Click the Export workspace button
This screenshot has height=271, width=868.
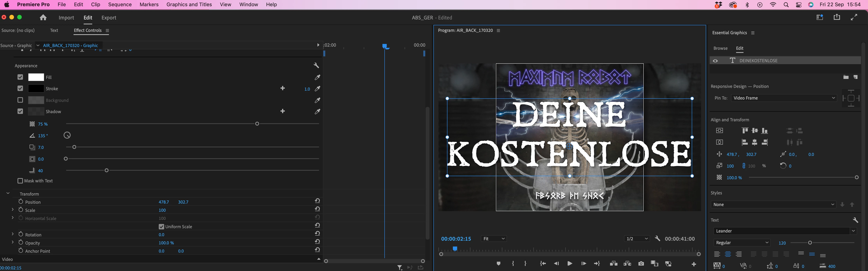point(109,18)
